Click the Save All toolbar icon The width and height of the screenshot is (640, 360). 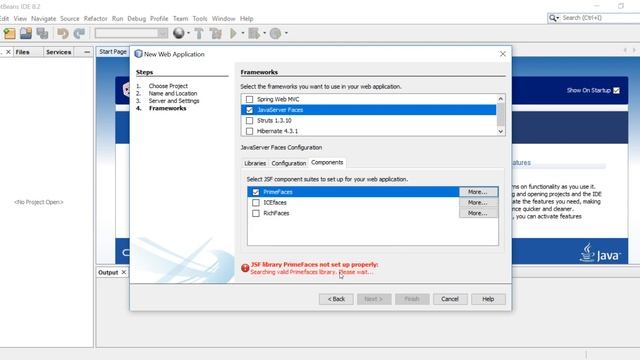[42, 33]
